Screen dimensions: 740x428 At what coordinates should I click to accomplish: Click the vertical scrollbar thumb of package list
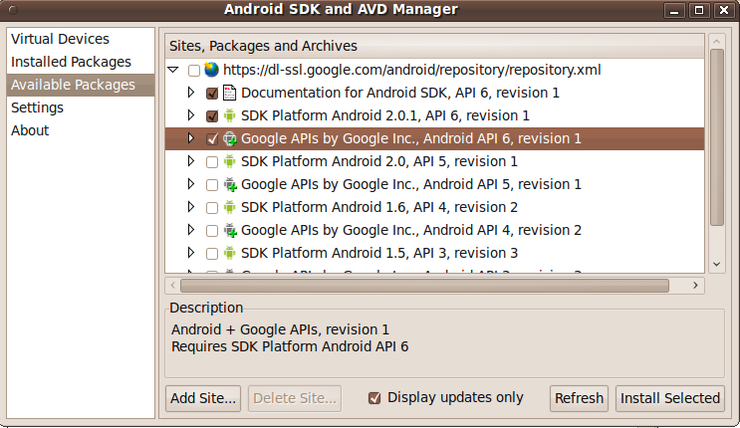click(x=716, y=137)
